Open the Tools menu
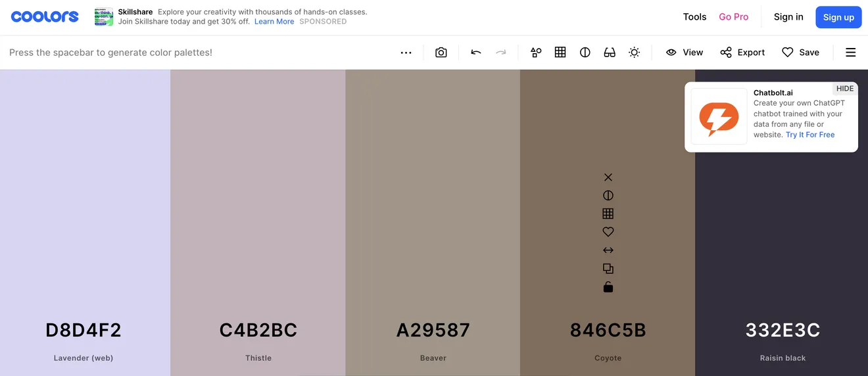Viewport: 868px width, 376px height. [x=694, y=17]
